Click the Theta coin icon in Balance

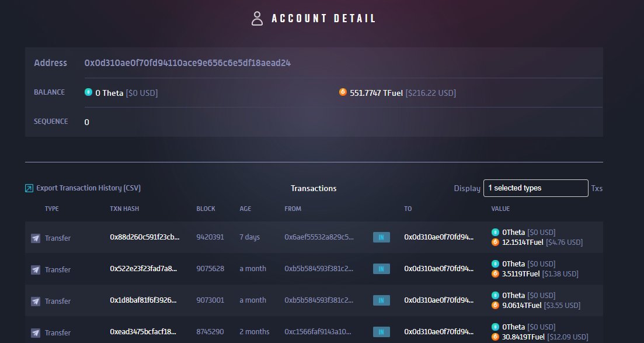click(x=88, y=92)
